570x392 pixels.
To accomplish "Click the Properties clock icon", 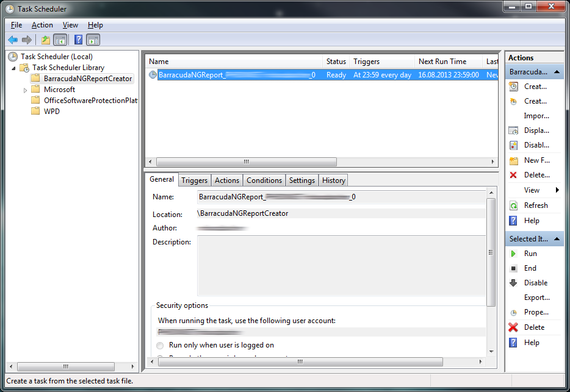I will click(513, 312).
